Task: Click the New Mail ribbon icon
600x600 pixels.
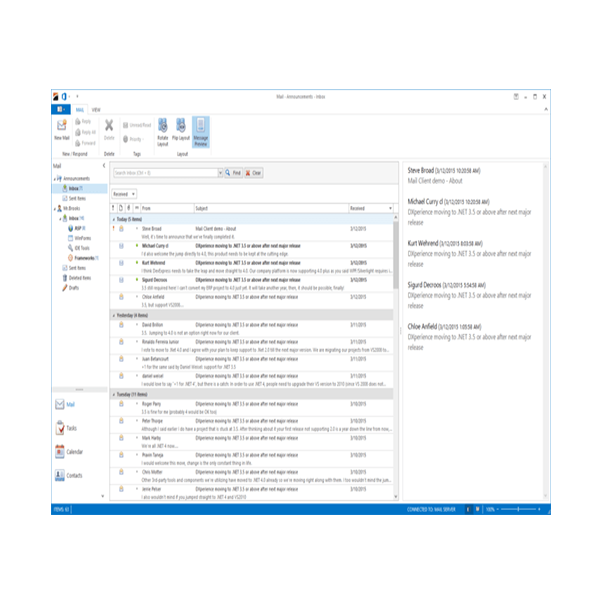Action: [62, 125]
